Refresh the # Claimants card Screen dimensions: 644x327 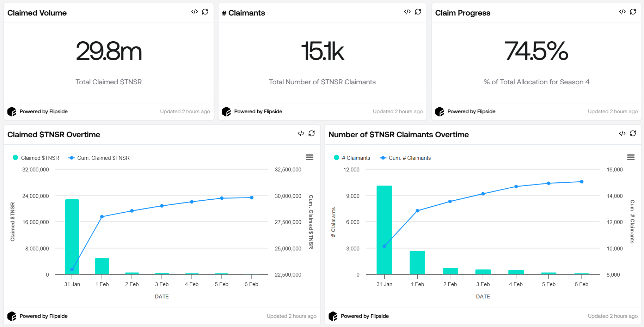(x=418, y=12)
